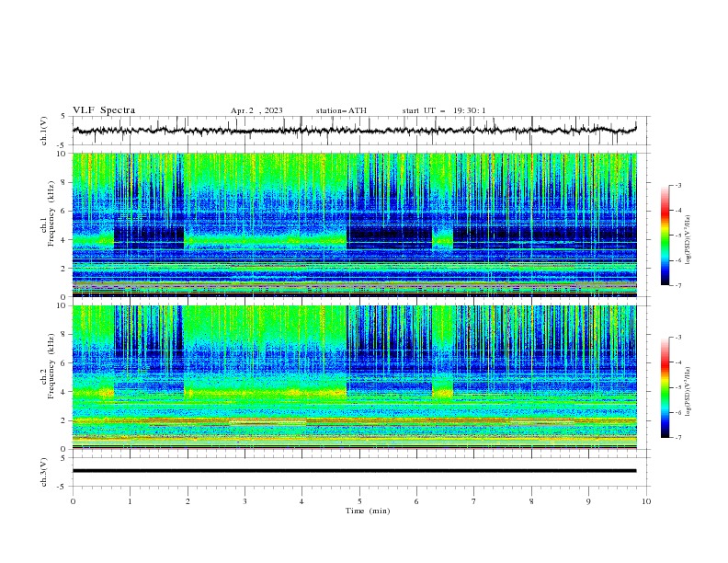Click the '6' kHz tick of ch.2 spectrogram
Viewport: 728px width, 563px height.
65,362
